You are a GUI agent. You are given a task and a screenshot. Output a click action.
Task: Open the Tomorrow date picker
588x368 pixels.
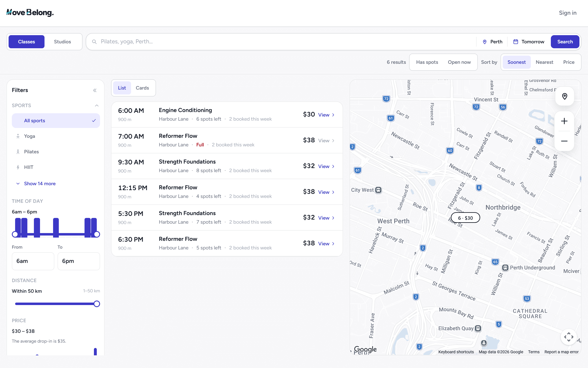529,42
